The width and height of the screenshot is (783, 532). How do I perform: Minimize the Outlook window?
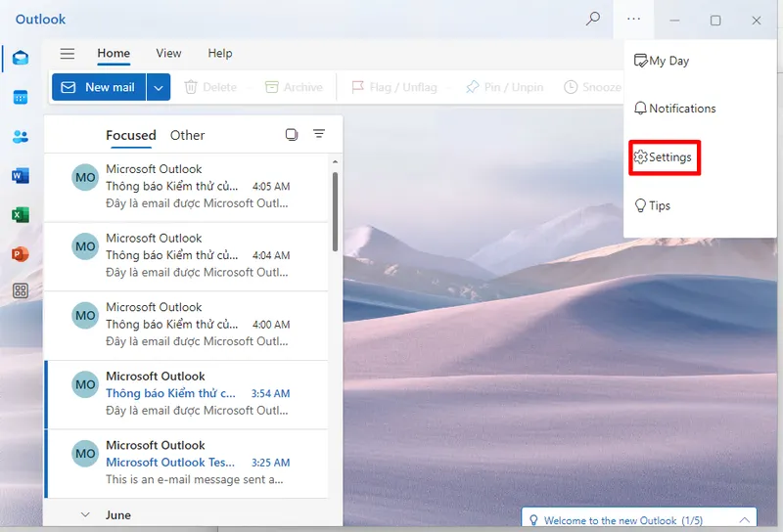point(674,20)
